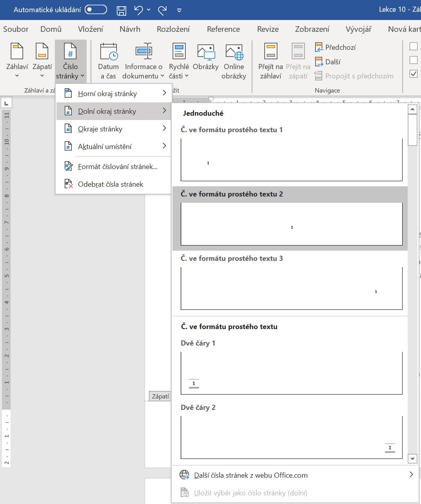This screenshot has height=504, width=421.
Task: Open the Reference ribbon tab
Action: click(x=223, y=29)
